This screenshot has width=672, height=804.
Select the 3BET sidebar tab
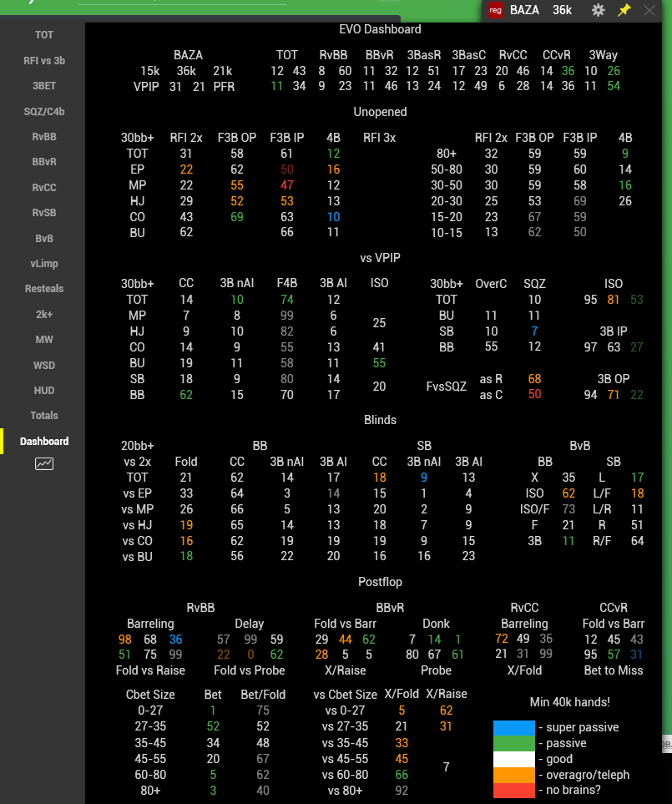44,86
